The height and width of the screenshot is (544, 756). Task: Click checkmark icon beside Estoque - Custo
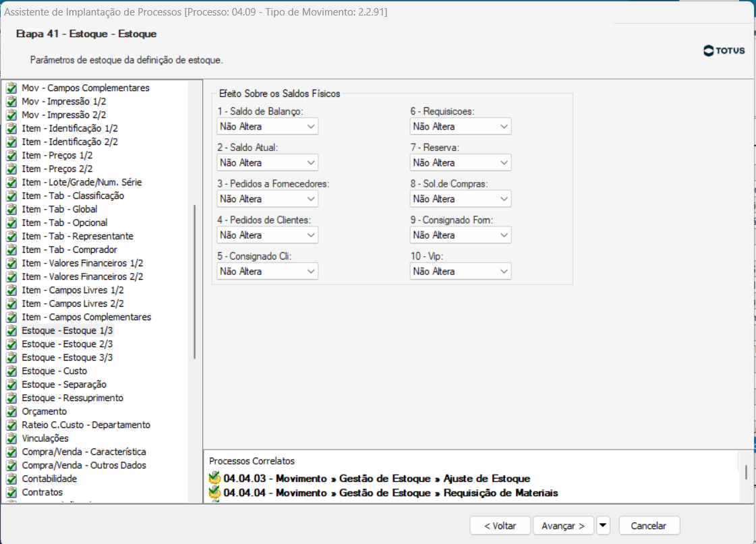(11, 371)
